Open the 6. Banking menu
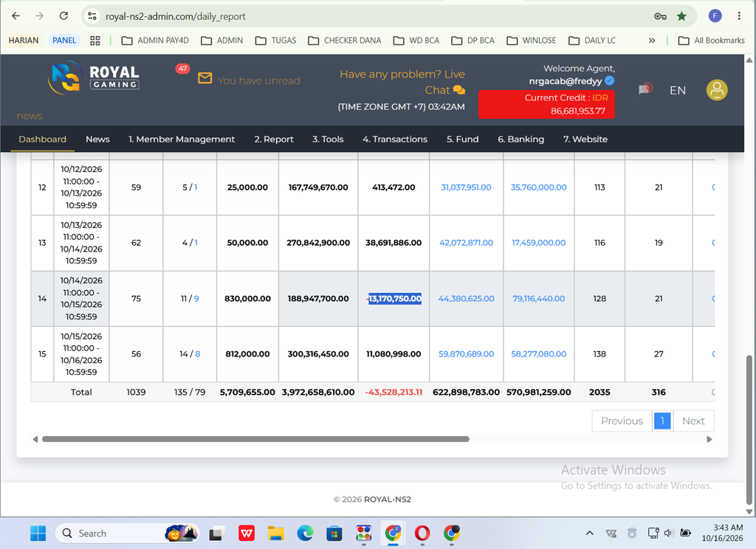756x549 pixels. click(520, 139)
